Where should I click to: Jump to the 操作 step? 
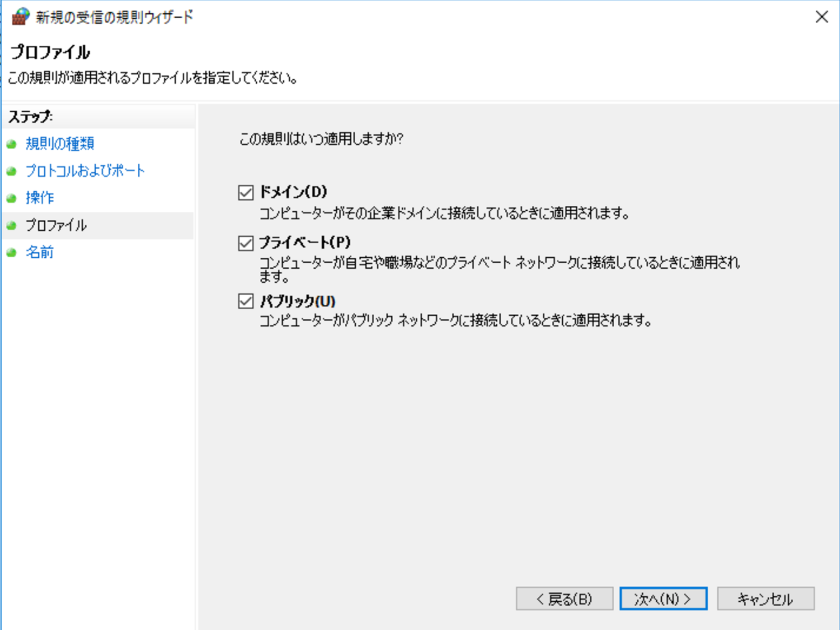[39, 198]
